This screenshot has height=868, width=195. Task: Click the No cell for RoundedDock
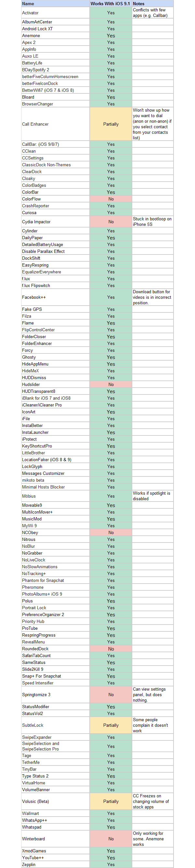point(111,649)
